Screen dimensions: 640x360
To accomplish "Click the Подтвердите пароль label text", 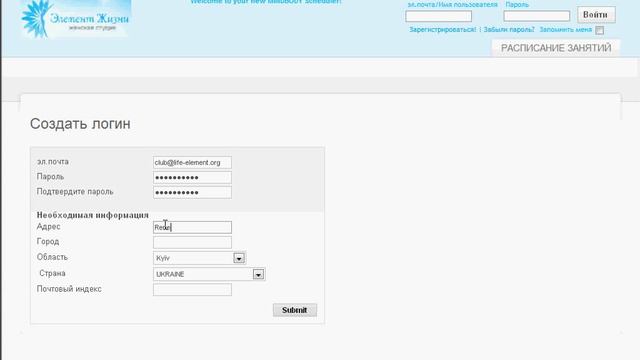I will [x=75, y=191].
